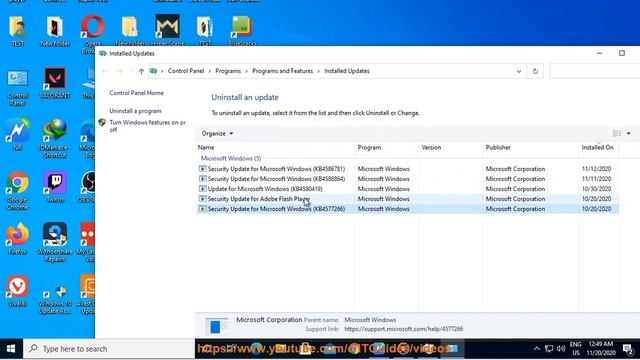Click the 10/30/2020 installed date cell
Image resolution: width=640 pixels, height=360 pixels.
point(596,189)
